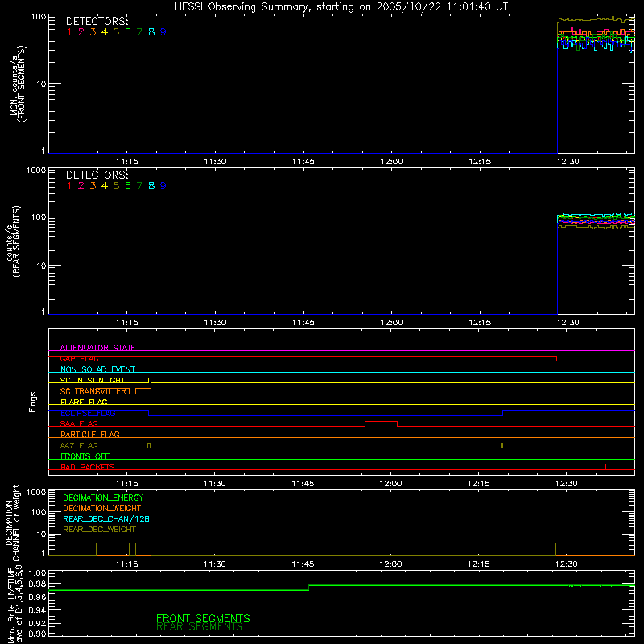644x644 pixels.
Task: Click detector 3 in the front-segments legend
Action: pos(93,32)
